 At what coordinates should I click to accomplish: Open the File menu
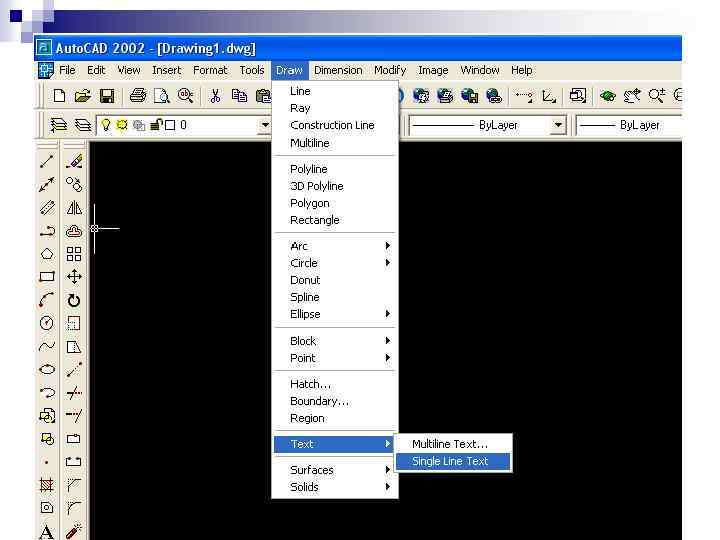pyautogui.click(x=67, y=70)
